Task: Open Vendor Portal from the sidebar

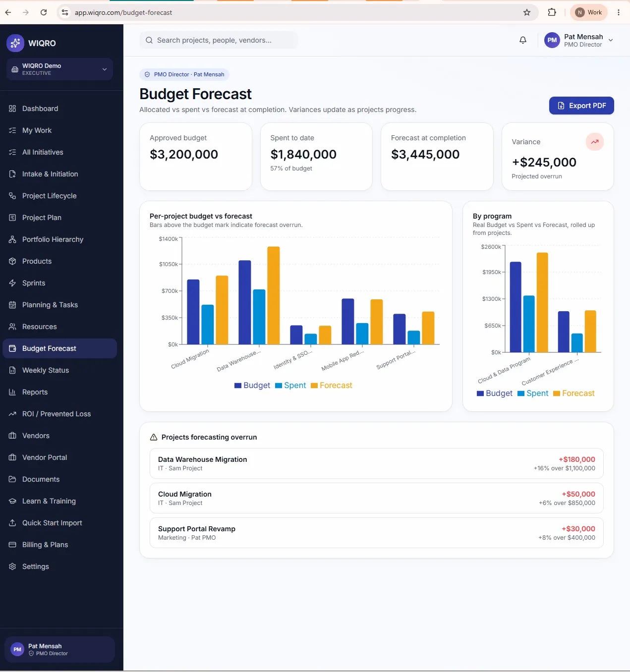Action: [59, 457]
